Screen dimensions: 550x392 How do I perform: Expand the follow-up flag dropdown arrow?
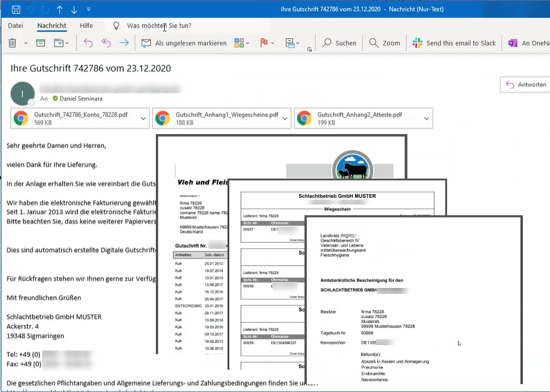pos(273,43)
